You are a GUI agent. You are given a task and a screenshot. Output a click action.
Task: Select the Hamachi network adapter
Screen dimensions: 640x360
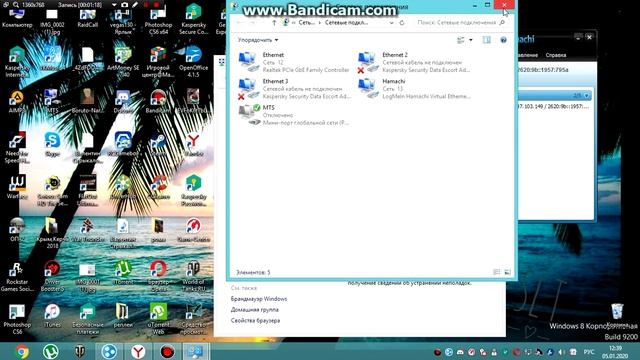coord(414,89)
